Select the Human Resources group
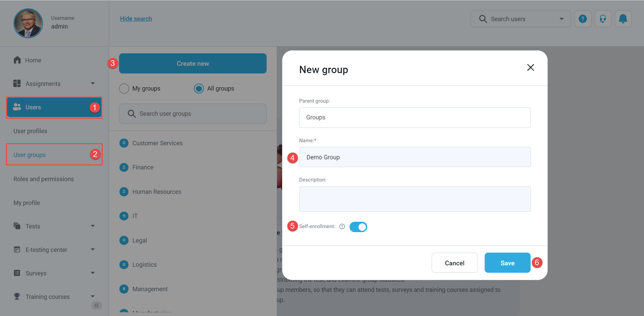Screen dimensions: 644x316 click(157, 192)
